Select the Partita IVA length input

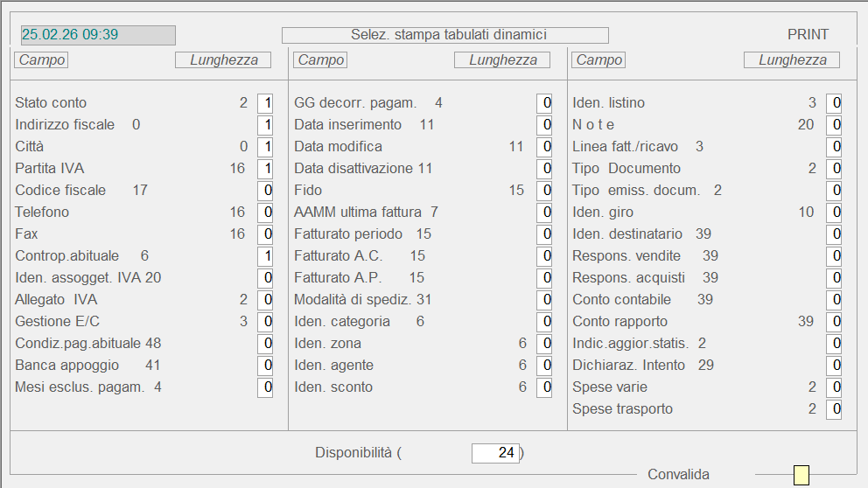click(265, 169)
